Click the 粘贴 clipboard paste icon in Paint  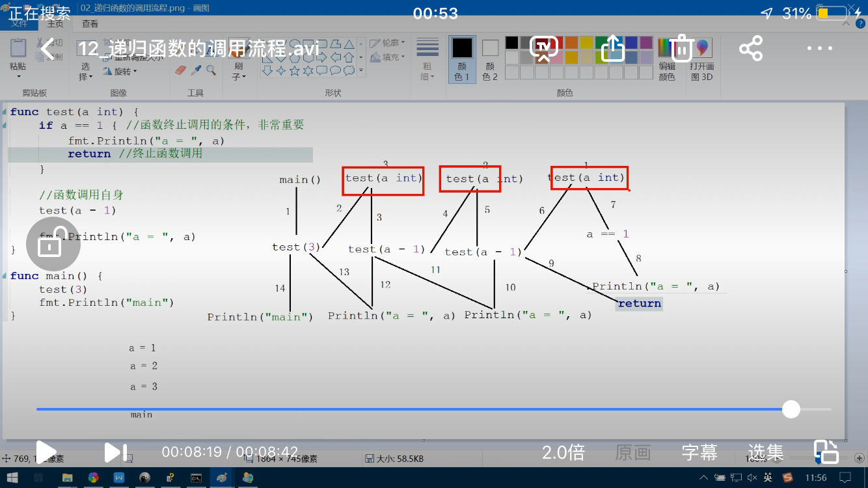click(x=18, y=47)
